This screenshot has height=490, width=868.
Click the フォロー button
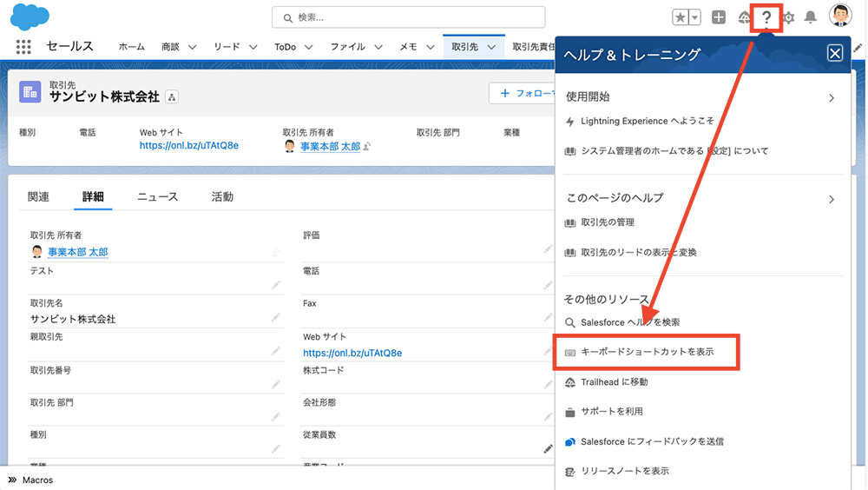(x=522, y=93)
